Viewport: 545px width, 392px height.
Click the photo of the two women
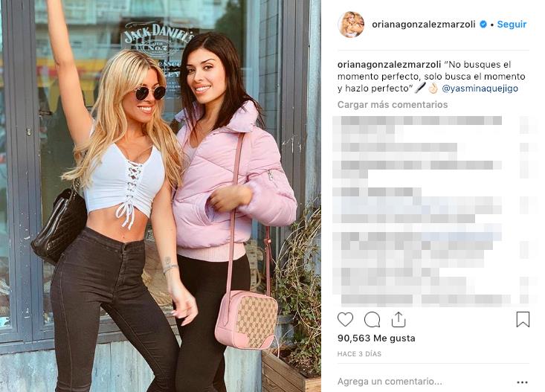coord(161,196)
